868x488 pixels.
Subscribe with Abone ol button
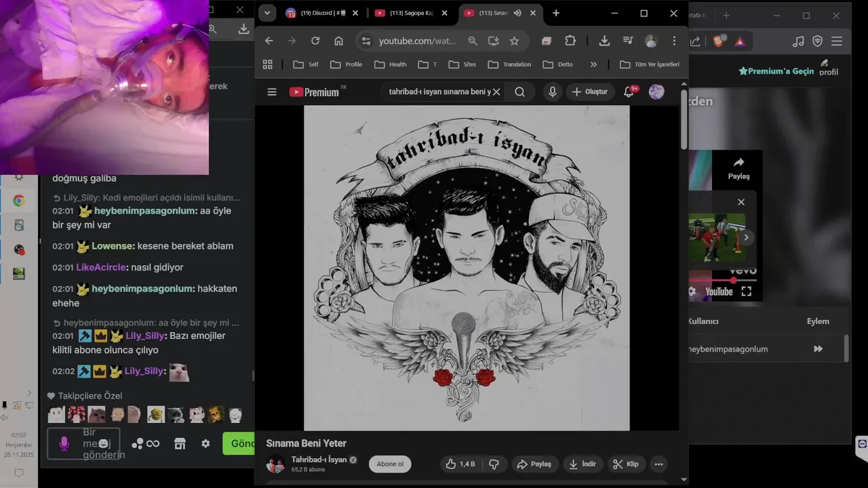(390, 464)
